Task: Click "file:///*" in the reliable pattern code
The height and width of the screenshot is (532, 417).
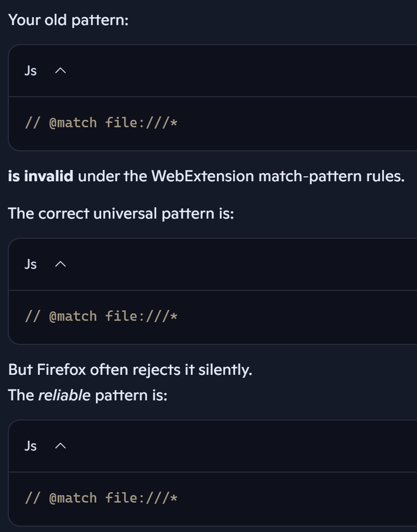Action: [141, 498]
